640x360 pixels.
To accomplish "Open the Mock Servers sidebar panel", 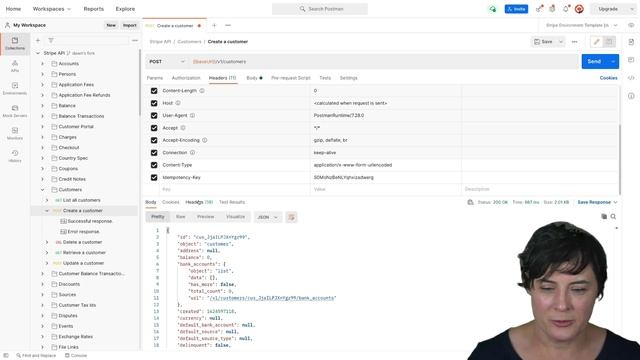I will pos(15,111).
